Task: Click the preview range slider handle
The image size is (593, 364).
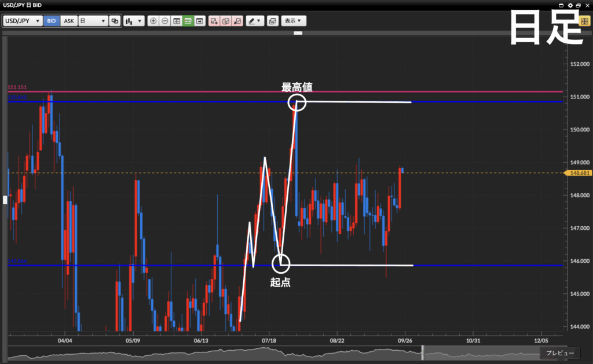Action: (x=423, y=353)
